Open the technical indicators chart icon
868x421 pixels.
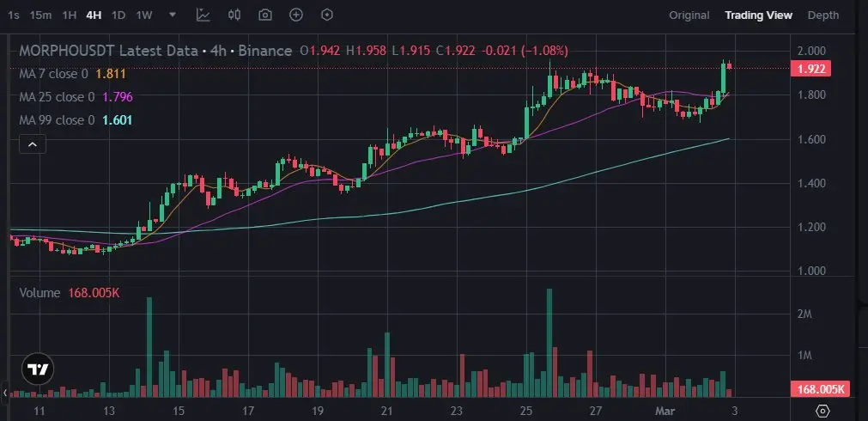(203, 15)
